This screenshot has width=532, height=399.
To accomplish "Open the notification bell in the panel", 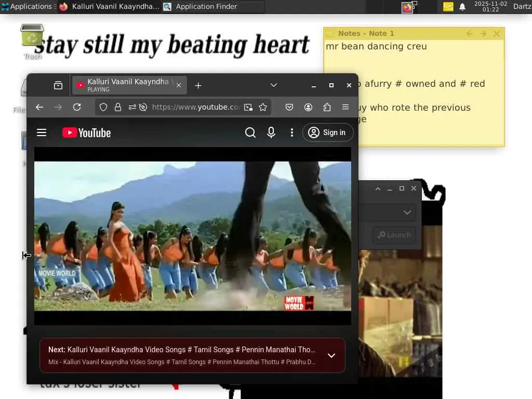I will [462, 6].
